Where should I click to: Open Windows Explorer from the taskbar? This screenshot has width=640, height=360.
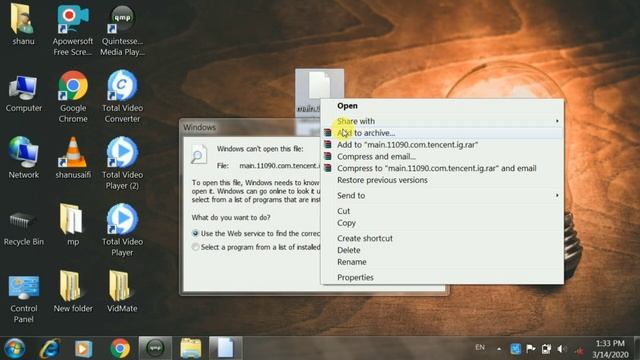click(x=191, y=348)
